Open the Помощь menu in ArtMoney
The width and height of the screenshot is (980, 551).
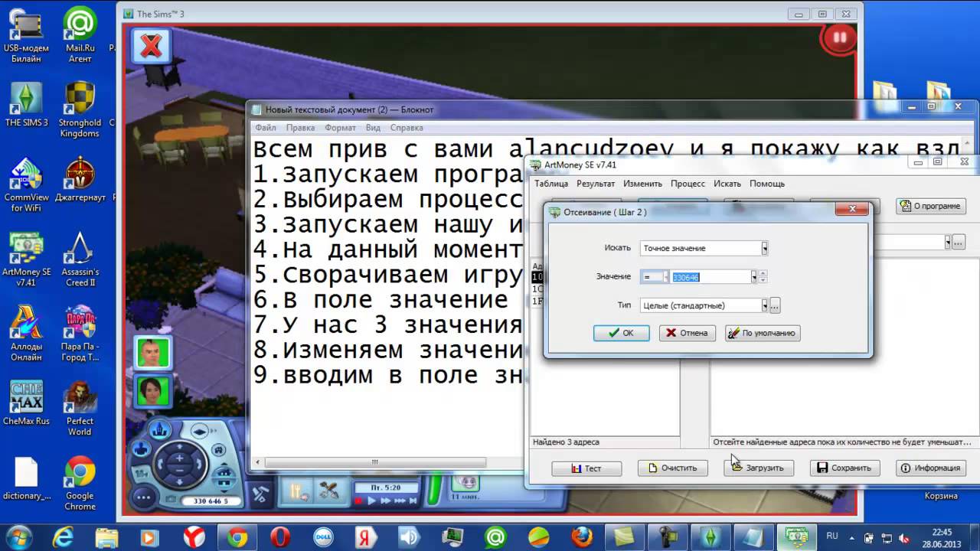pyautogui.click(x=767, y=184)
